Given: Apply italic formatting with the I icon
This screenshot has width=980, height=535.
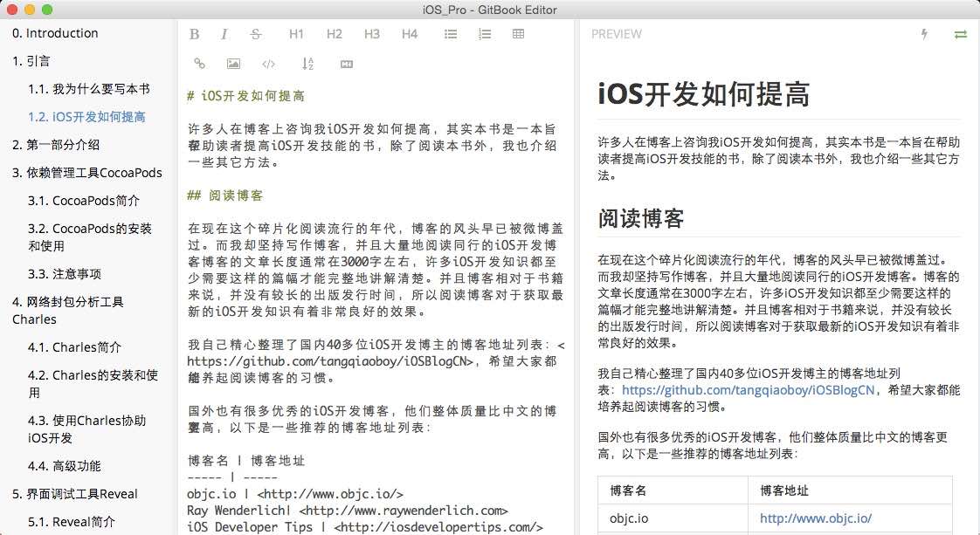Looking at the screenshot, I should click(224, 34).
